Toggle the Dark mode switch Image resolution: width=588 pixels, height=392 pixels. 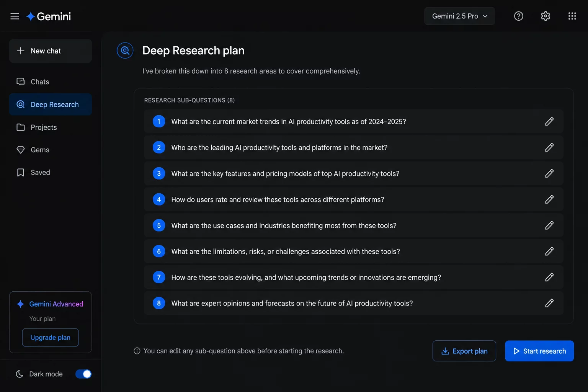pos(83,374)
